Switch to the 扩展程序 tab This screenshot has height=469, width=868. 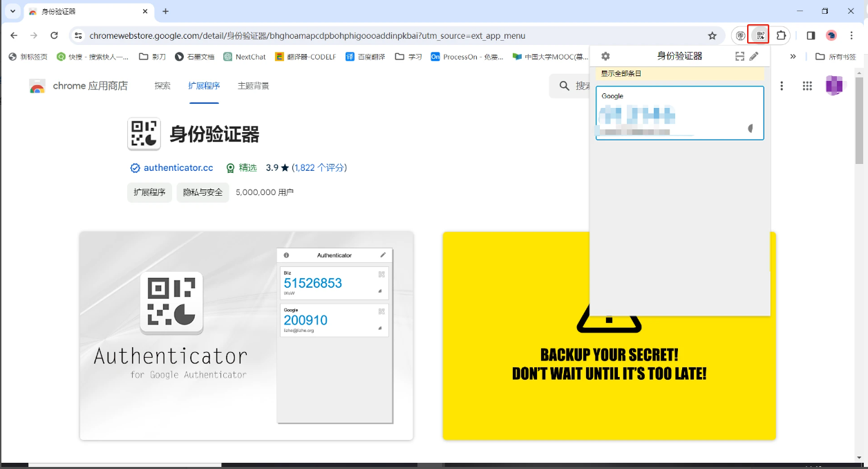pos(204,86)
